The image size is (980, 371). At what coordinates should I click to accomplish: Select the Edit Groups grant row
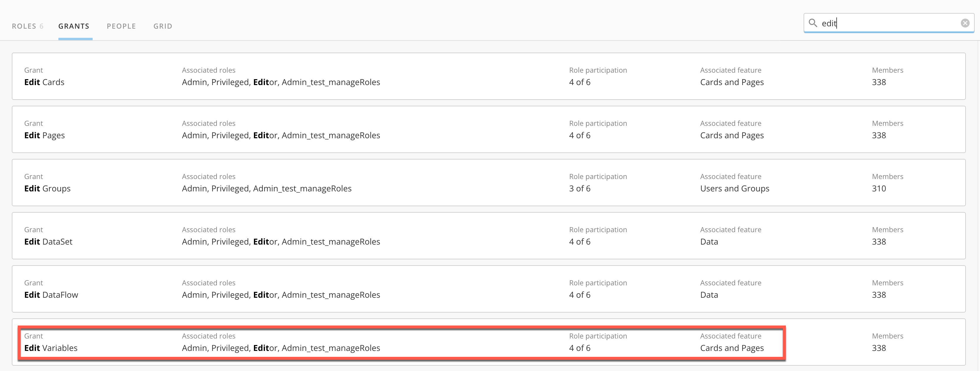point(47,188)
